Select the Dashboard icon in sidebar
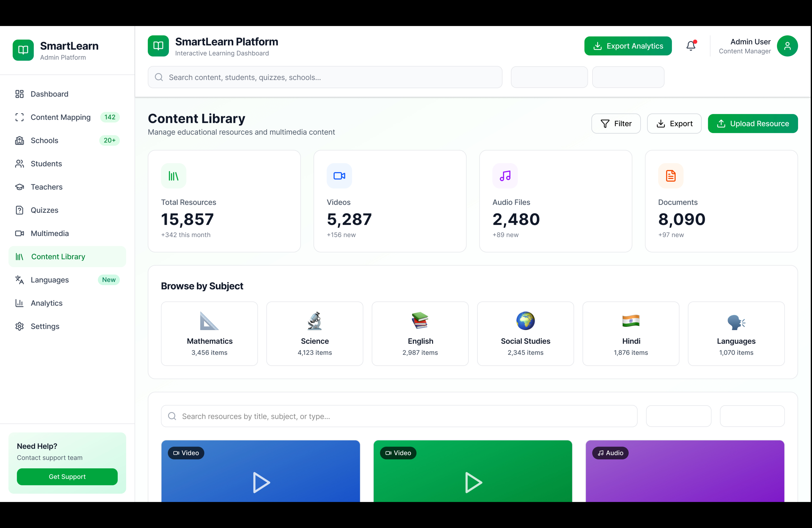This screenshot has width=812, height=528. (x=20, y=94)
